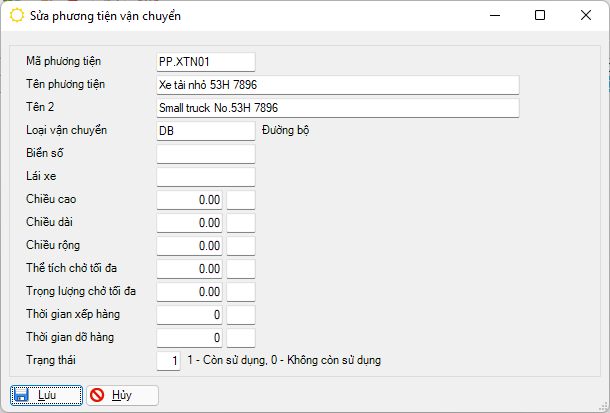This screenshot has height=413, width=610.
Task: Close the Sửa phương tiện vận chuyển window
Action: 585,16
